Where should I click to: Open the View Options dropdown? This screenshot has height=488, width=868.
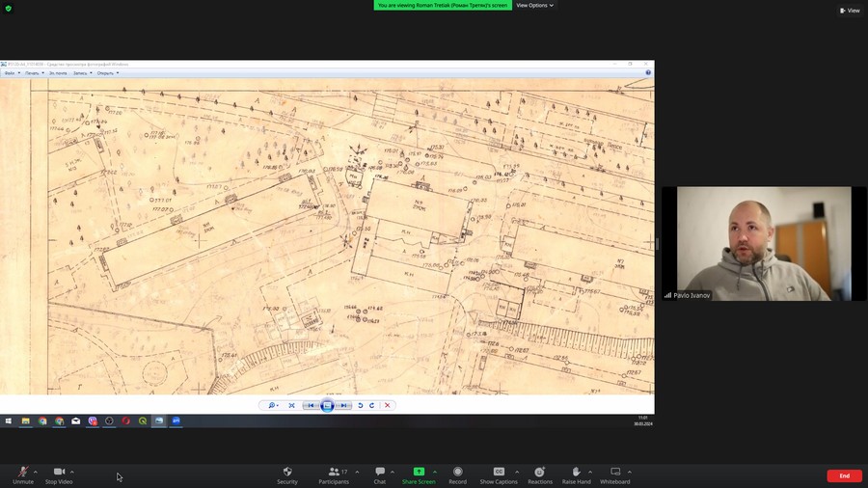534,5
